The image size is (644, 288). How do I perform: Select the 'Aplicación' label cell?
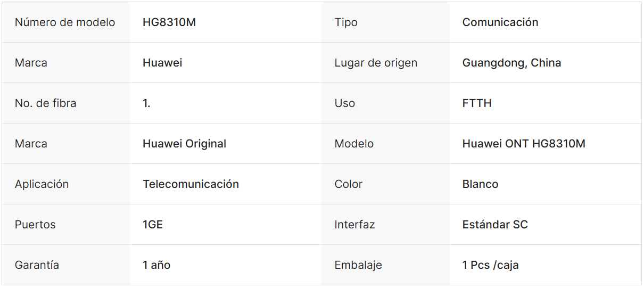click(x=42, y=184)
